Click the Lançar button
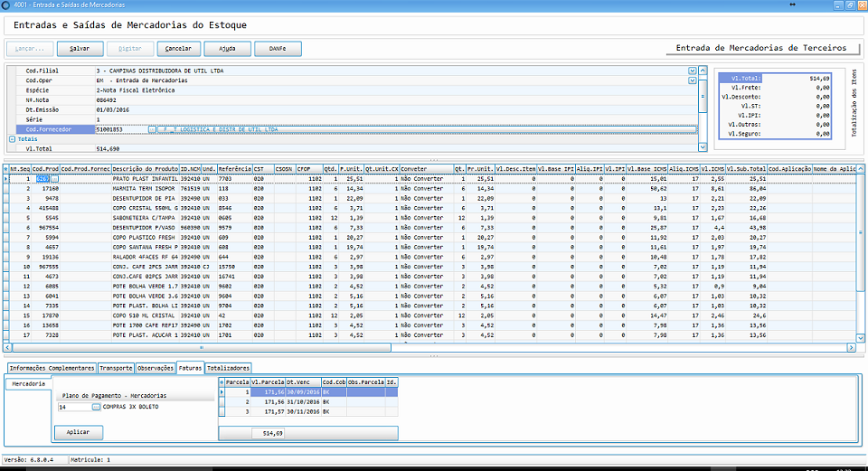Image resolution: width=868 pixels, height=471 pixels. (30, 49)
